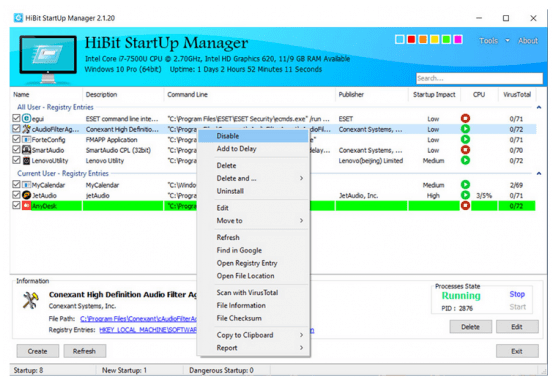The image size is (552, 383).
Task: Collapse the Current User Registry Entries group
Action: tap(539, 174)
